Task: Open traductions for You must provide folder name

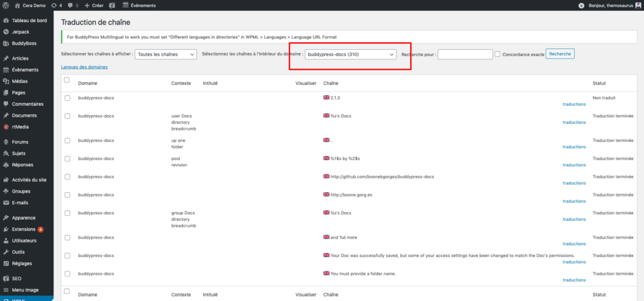Action: click(x=574, y=280)
